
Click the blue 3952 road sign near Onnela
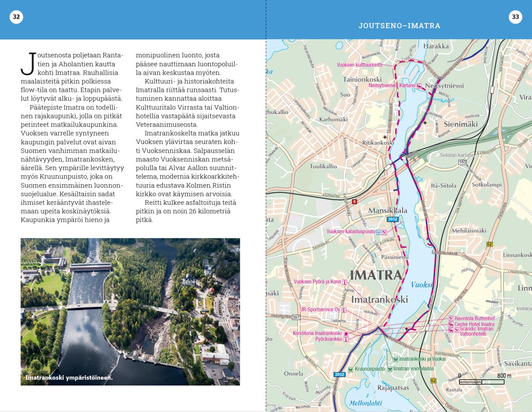[340, 374]
